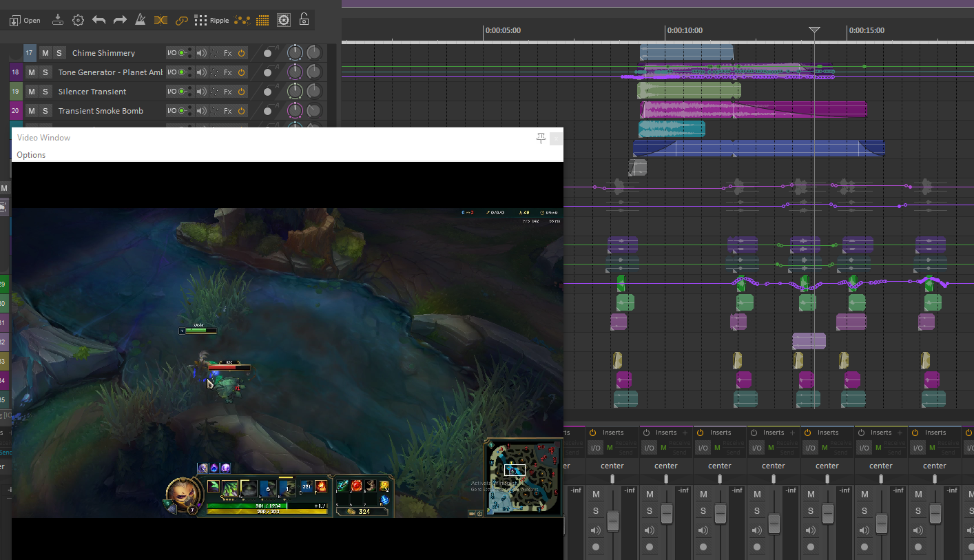Select the Silencer Transient track name
This screenshot has height=560, width=974.
pos(92,92)
